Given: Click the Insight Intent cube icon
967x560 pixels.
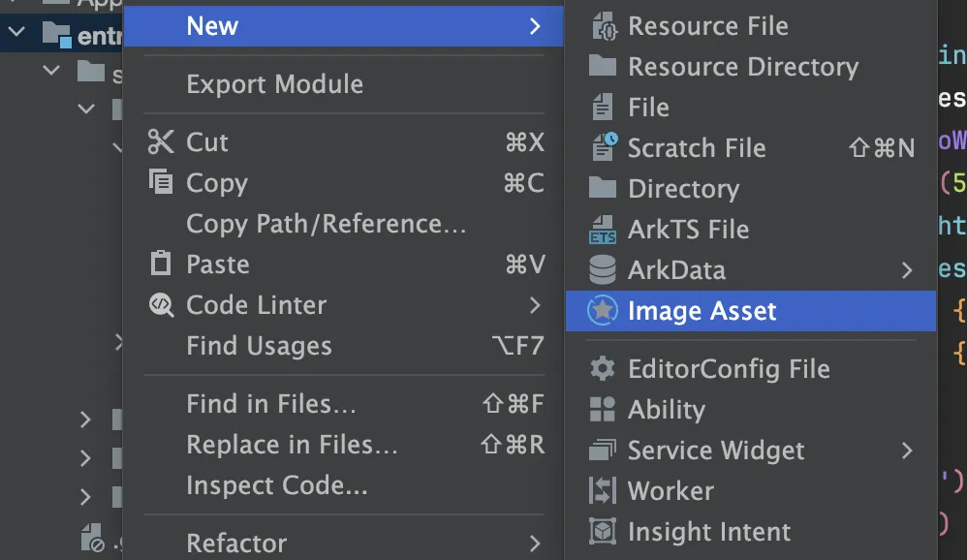Looking at the screenshot, I should coord(603,532).
